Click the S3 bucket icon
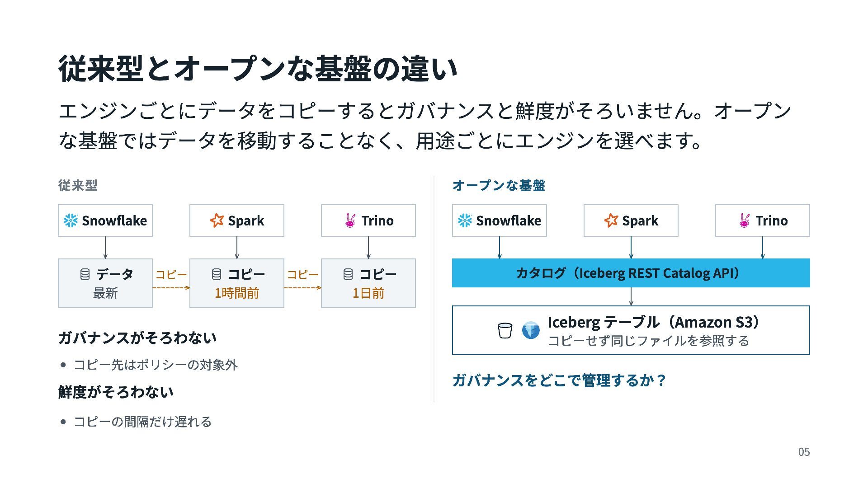 point(505,330)
